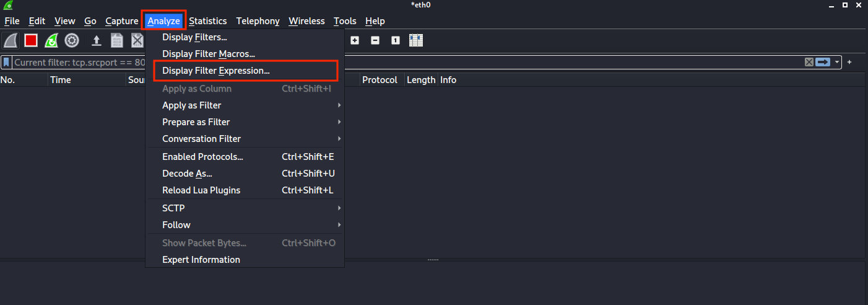Open the Help menu
This screenshot has width=868, height=305.
click(375, 21)
